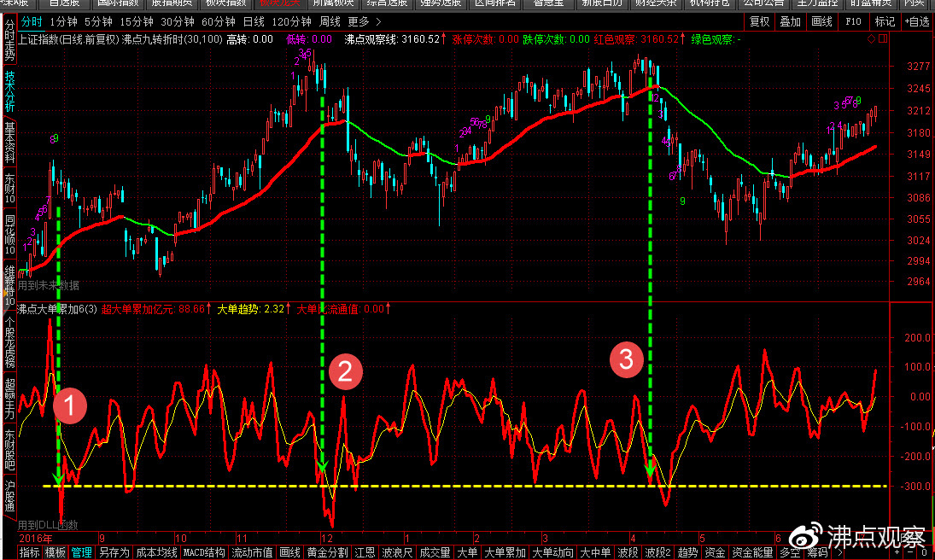Select the 60分钟 period tab

click(x=219, y=22)
